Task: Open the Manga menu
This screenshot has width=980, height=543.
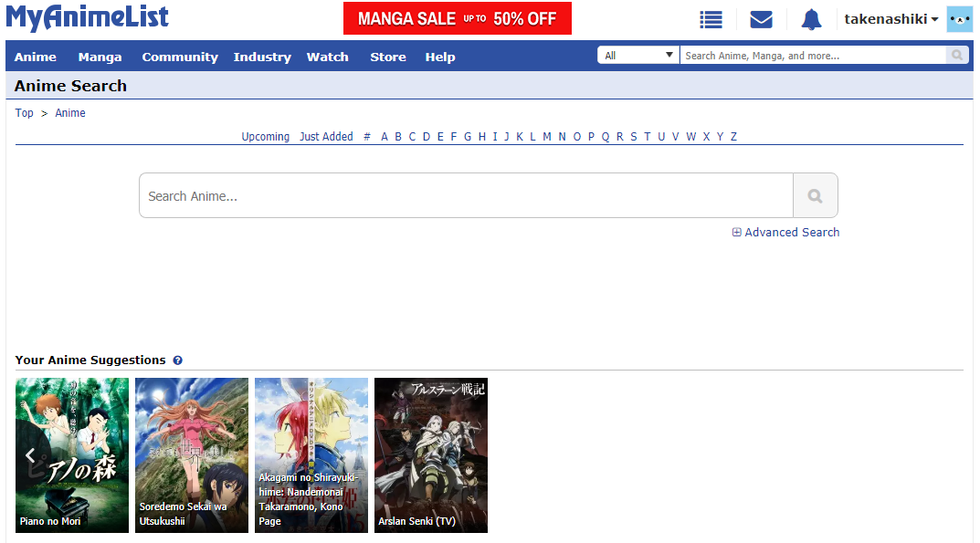Action: coord(100,57)
